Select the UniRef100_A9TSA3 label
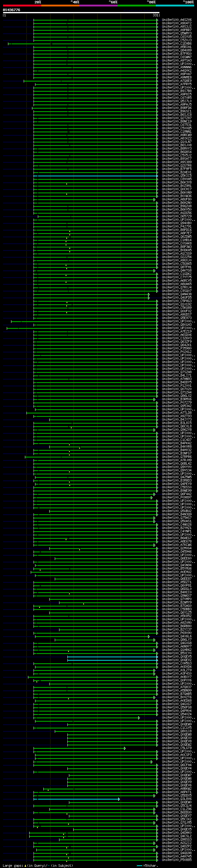197x868 pixels. [176, 61]
